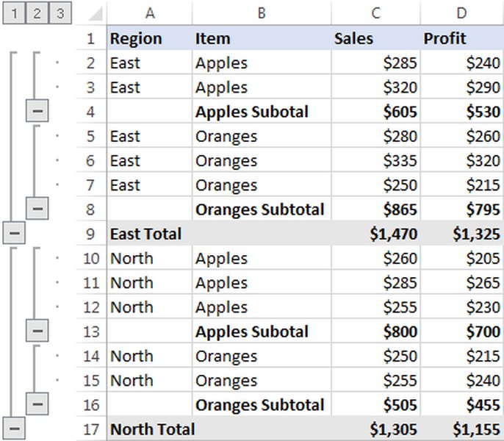Screen dimensions: 504x441
Task: Collapse East Apples Subotal group at row 4
Action: pyautogui.click(x=37, y=111)
